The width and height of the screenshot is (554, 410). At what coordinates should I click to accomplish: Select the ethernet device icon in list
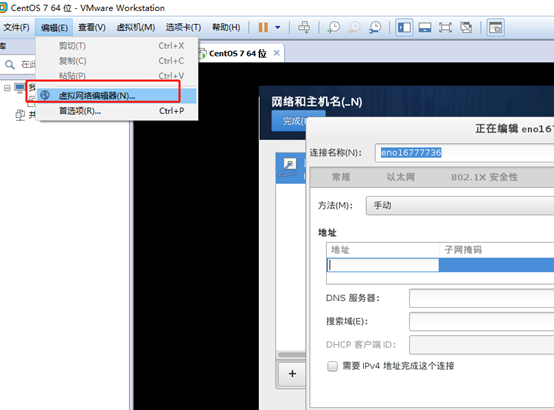point(289,168)
